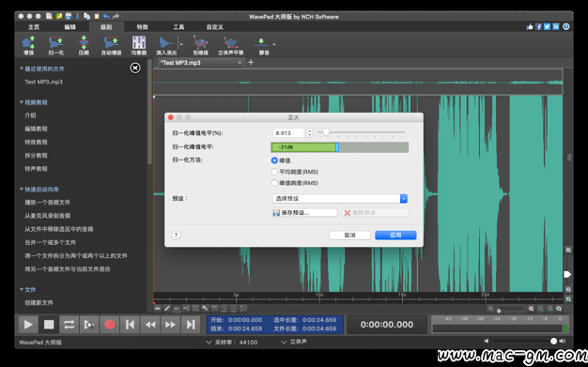Click the red Record button
Image resolution: width=588 pixels, height=367 pixels.
click(x=110, y=324)
